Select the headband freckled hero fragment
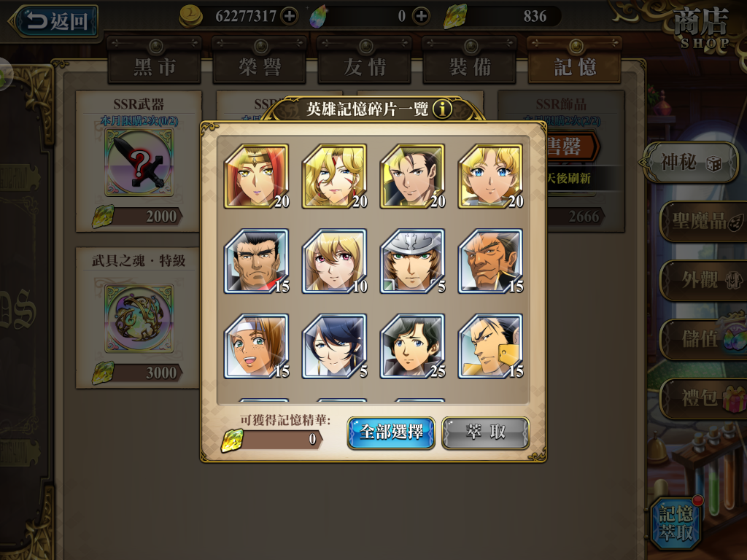 point(257,346)
